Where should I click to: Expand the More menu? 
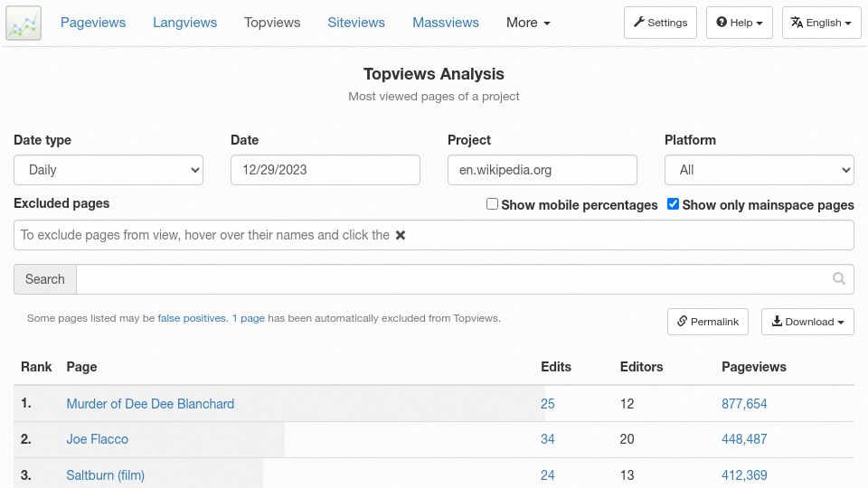coord(528,23)
